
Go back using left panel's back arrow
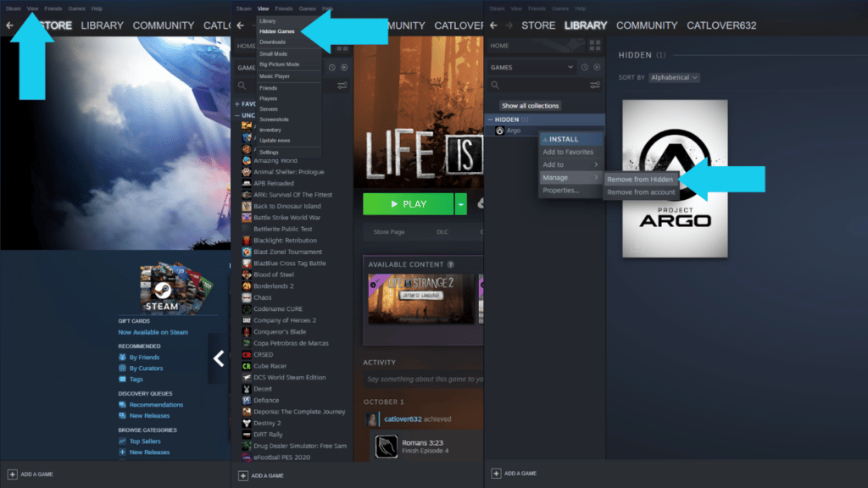click(x=9, y=25)
